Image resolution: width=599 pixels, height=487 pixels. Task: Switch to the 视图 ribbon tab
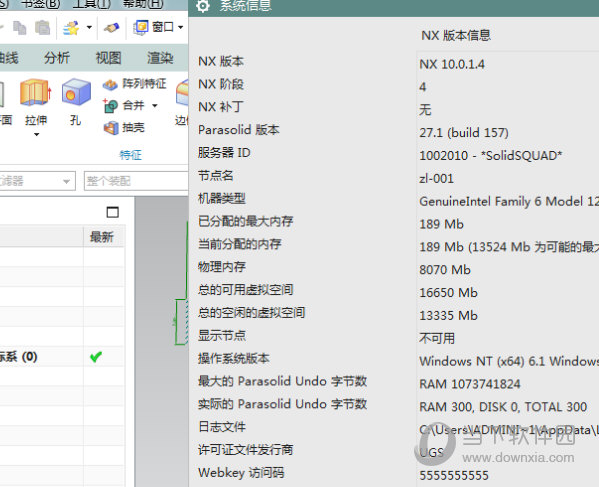pos(108,58)
